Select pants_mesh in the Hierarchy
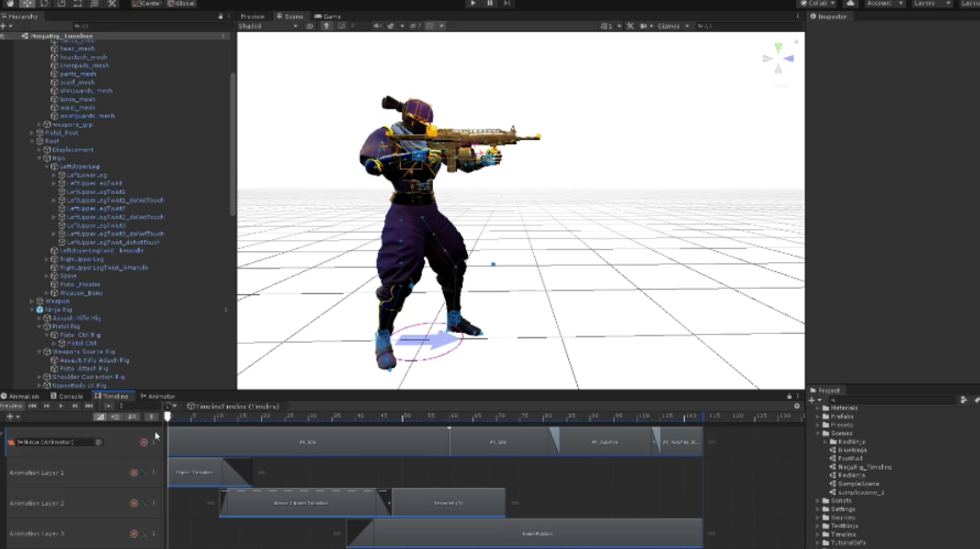Screen dimensions: 980x549 click(x=77, y=74)
